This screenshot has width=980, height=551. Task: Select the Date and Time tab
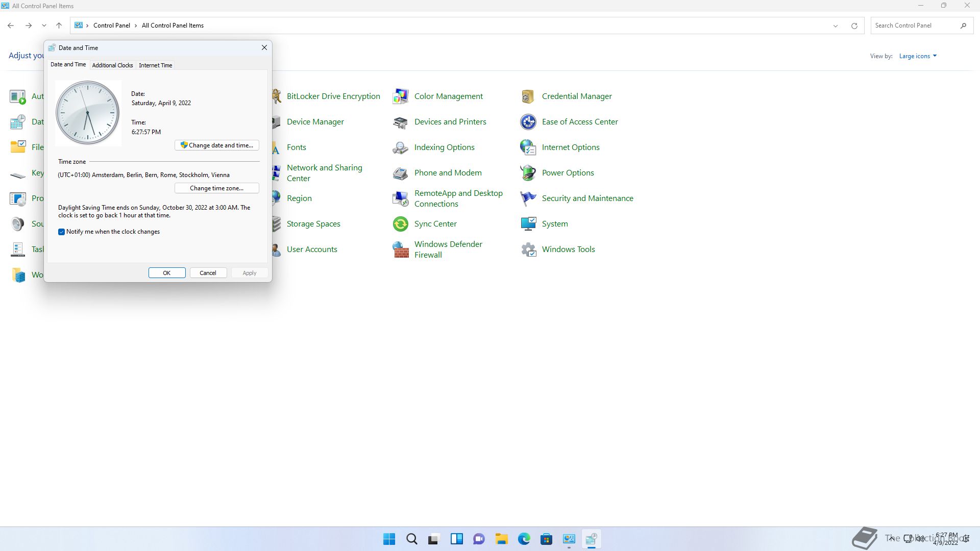coord(68,64)
